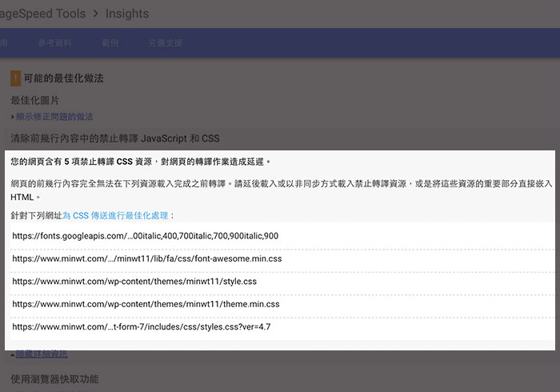The width and height of the screenshot is (560, 392).
Task: Select the minwt11/style.css URL row
Action: click(x=282, y=282)
